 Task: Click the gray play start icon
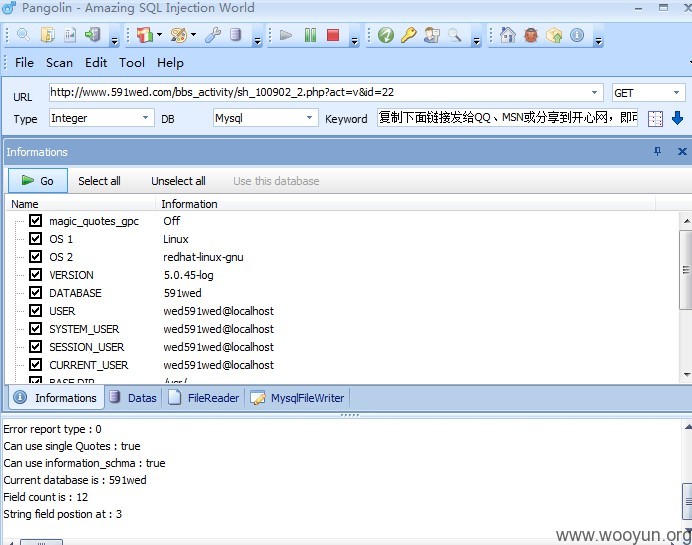coord(286,35)
